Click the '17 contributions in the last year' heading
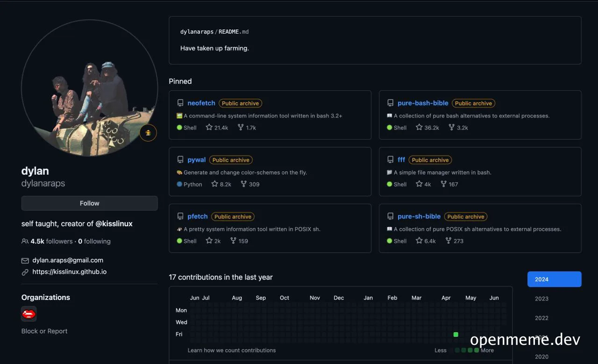The image size is (598, 364). (221, 277)
